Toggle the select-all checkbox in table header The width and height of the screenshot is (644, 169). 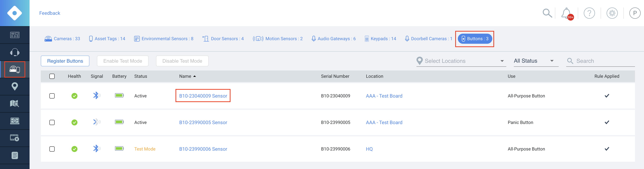click(52, 76)
